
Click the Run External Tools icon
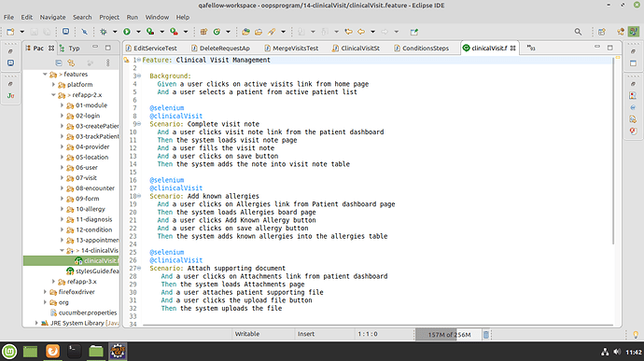pos(175,32)
